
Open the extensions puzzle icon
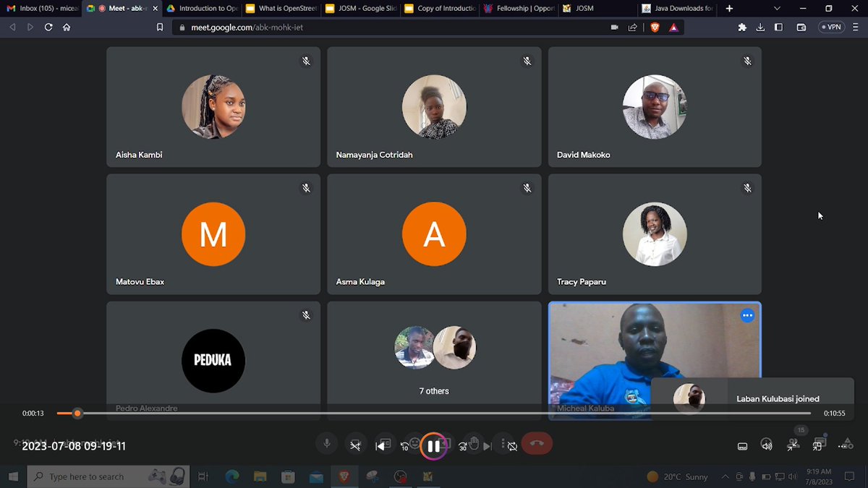[x=742, y=27]
